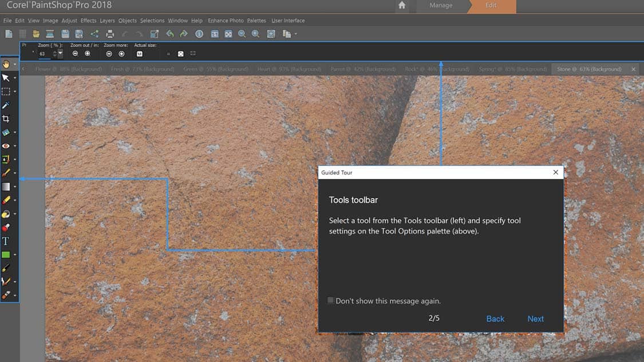This screenshot has width=644, height=362.
Task: Expand the Rectangle shape tool flyout arrow
Action: [x=15, y=255]
